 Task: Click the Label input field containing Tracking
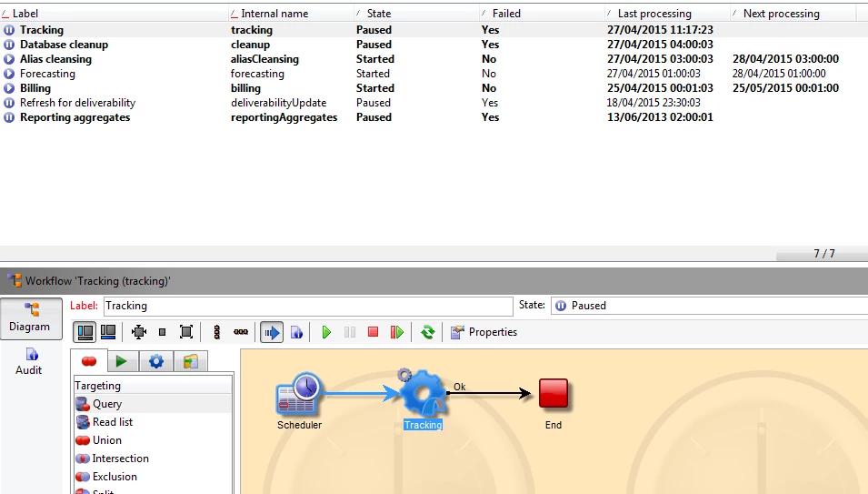[x=308, y=306]
